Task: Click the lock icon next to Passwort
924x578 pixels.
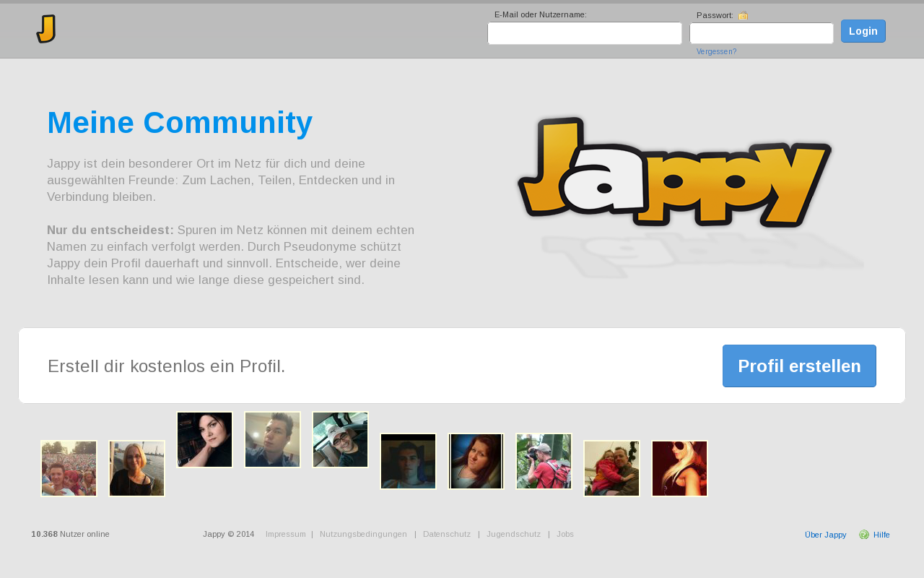Action: pyautogui.click(x=744, y=15)
